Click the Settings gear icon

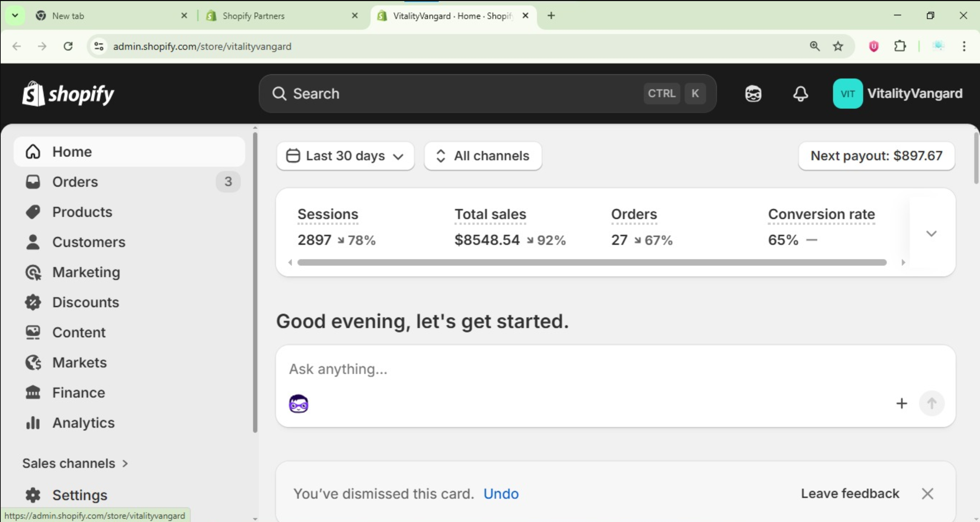33,495
